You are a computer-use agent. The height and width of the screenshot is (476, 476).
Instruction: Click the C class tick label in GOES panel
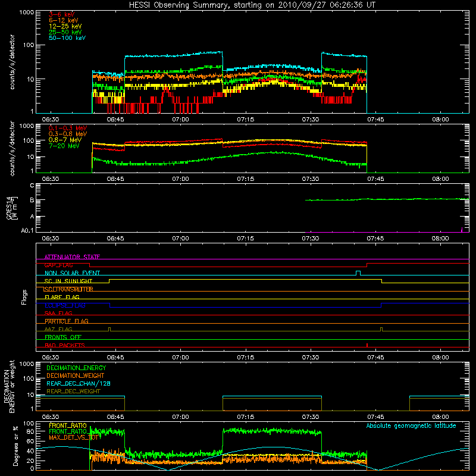point(32,186)
